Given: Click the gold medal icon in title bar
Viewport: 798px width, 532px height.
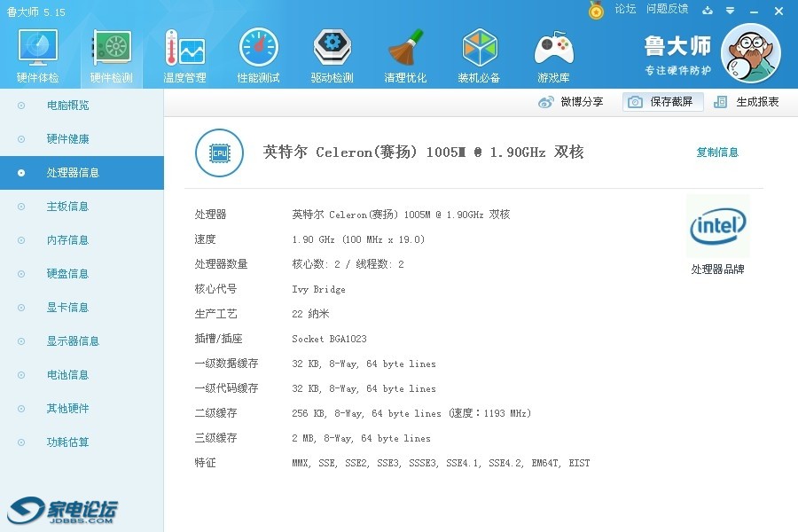Looking at the screenshot, I should (596, 10).
